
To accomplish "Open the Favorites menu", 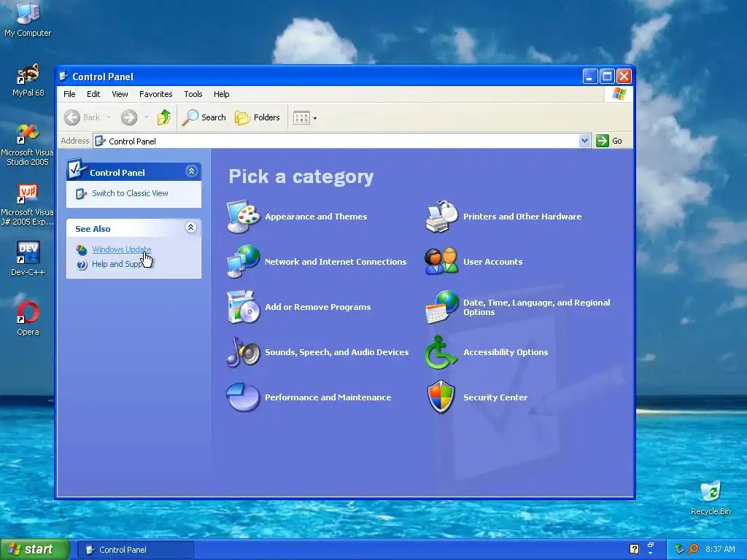I will (156, 94).
